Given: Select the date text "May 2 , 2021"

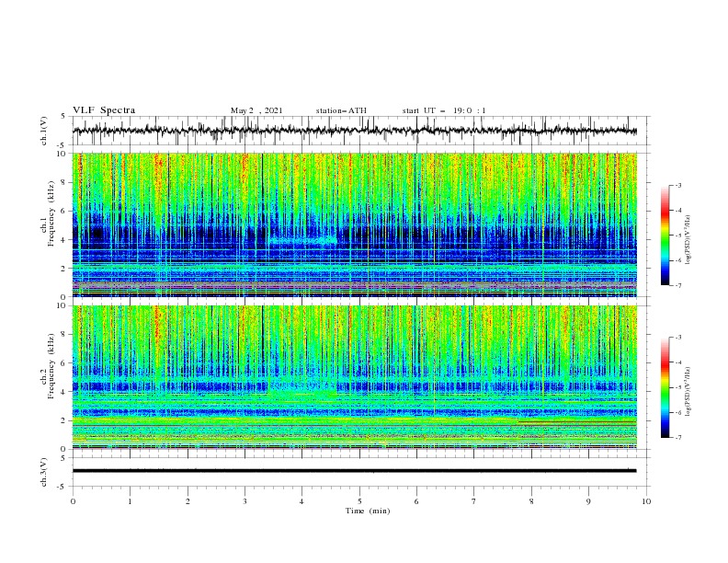Looking at the screenshot, I should (x=256, y=110).
